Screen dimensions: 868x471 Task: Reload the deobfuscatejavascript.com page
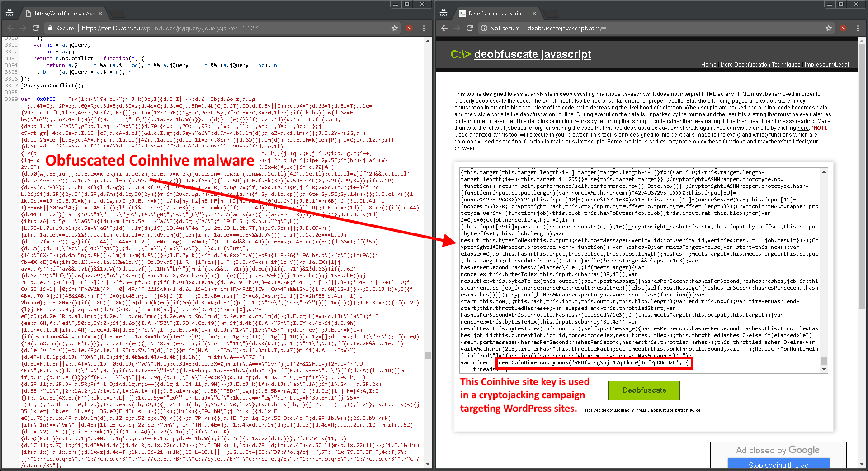click(470, 28)
